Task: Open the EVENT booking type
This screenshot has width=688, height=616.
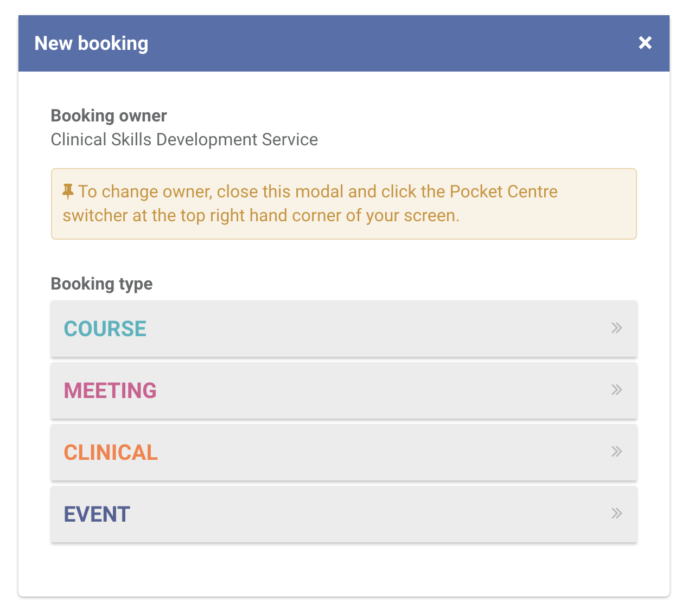Action: tap(344, 514)
